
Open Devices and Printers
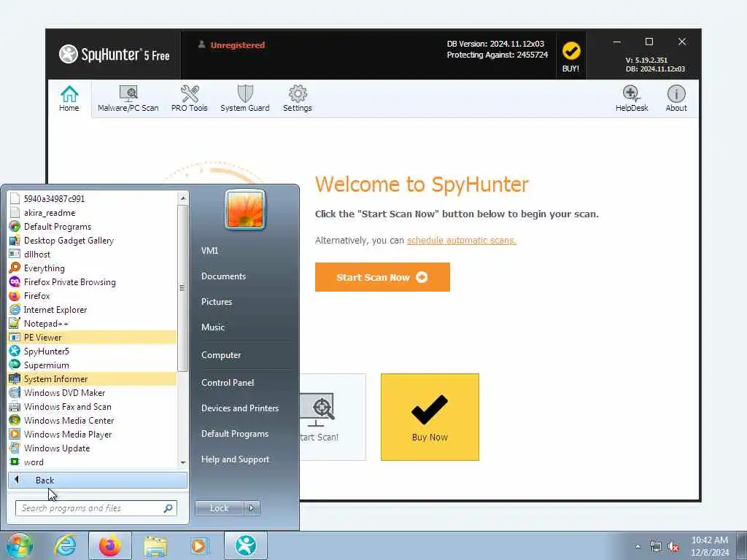click(240, 408)
